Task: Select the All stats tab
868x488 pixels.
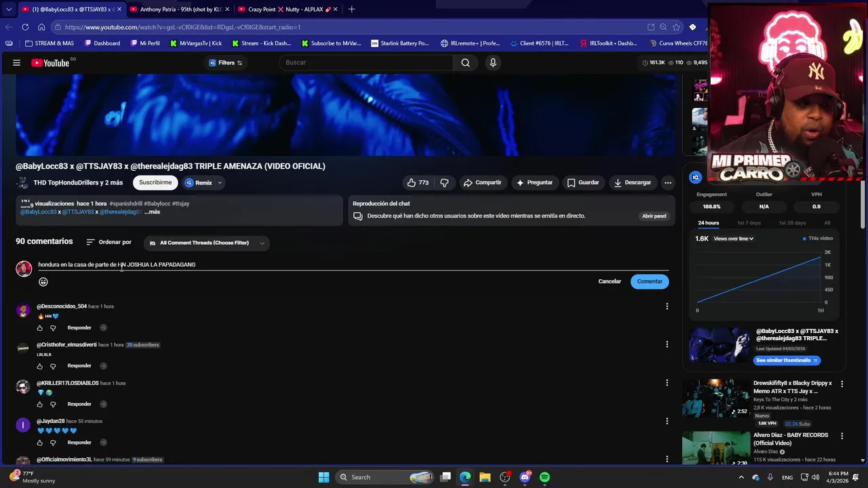Action: click(x=827, y=223)
